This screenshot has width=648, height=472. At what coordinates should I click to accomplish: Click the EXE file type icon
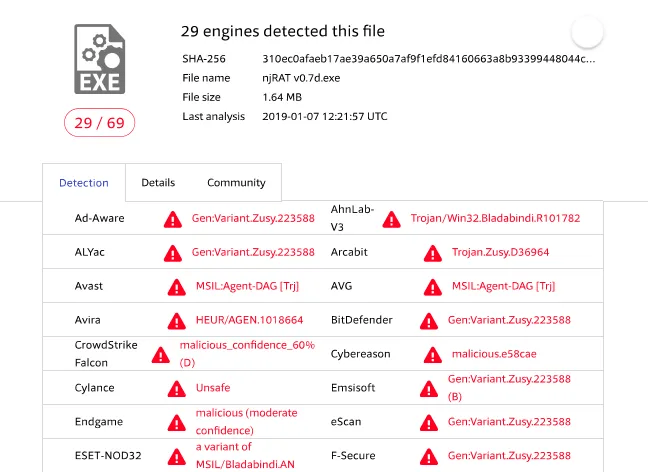click(x=99, y=59)
